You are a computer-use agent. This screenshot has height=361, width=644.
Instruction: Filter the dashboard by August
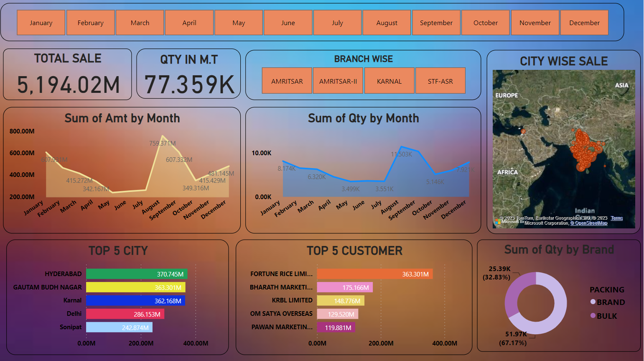[x=387, y=23]
